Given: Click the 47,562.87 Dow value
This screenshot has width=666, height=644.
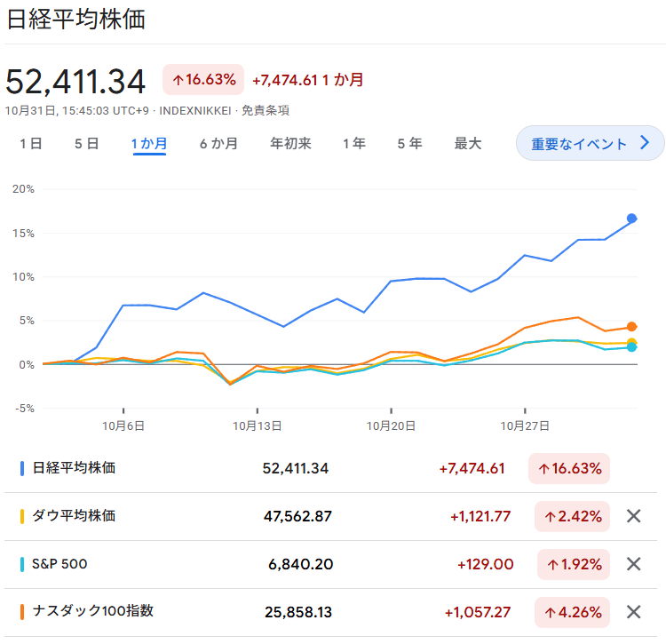Looking at the screenshot, I should tap(297, 517).
